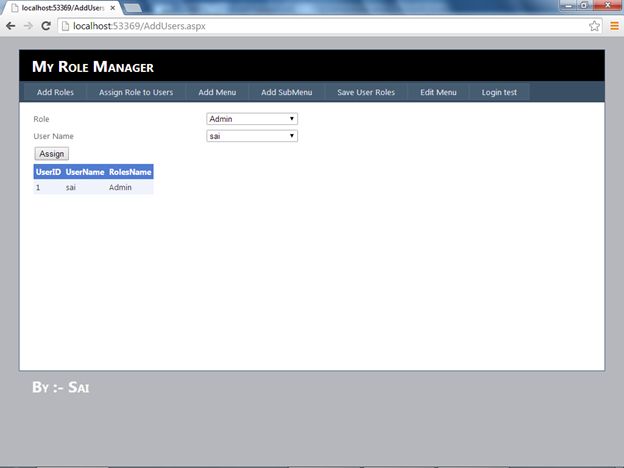Image resolution: width=624 pixels, height=468 pixels.
Task: Click the By :- Sai footer text
Action: pyautogui.click(x=60, y=387)
